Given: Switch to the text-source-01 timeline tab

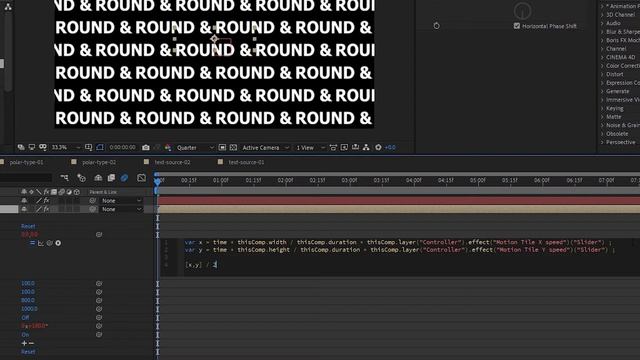Looking at the screenshot, I should 246,162.
